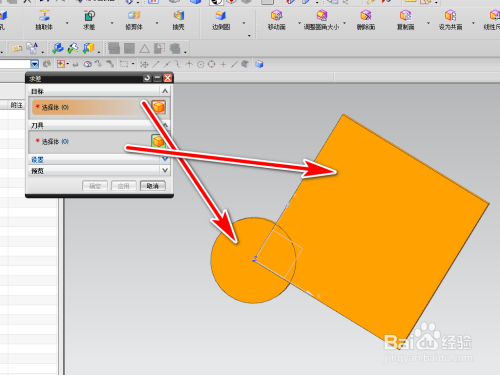Select the 求差 (Subtract) tool icon

[x=89, y=16]
